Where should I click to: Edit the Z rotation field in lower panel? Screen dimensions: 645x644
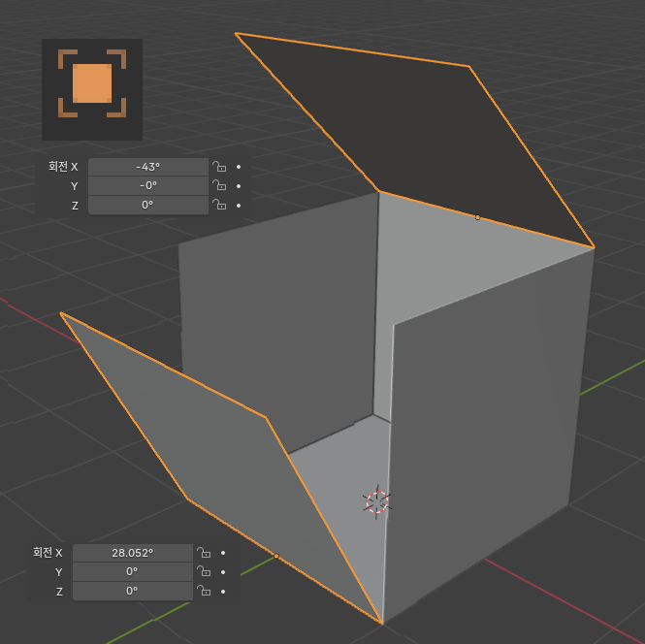(x=133, y=591)
